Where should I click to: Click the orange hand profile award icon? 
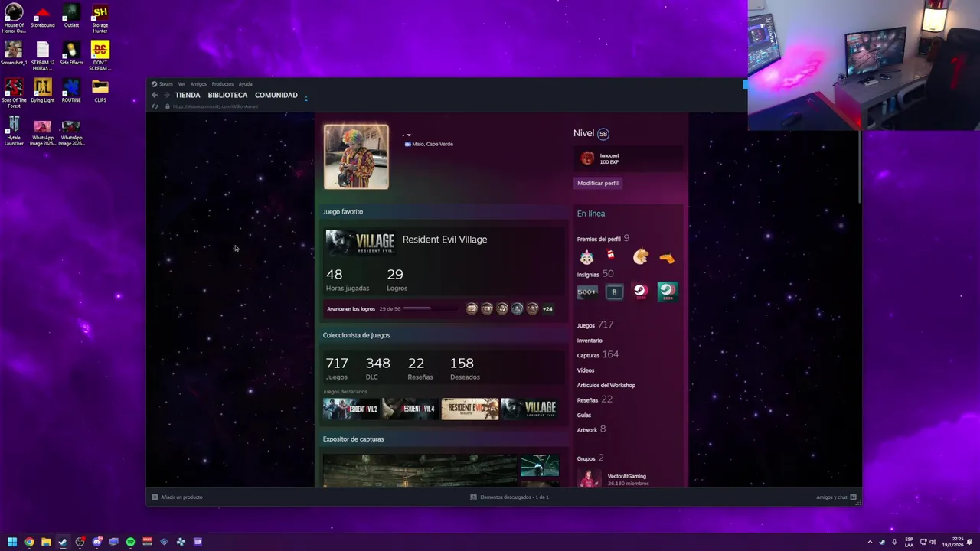pos(667,259)
